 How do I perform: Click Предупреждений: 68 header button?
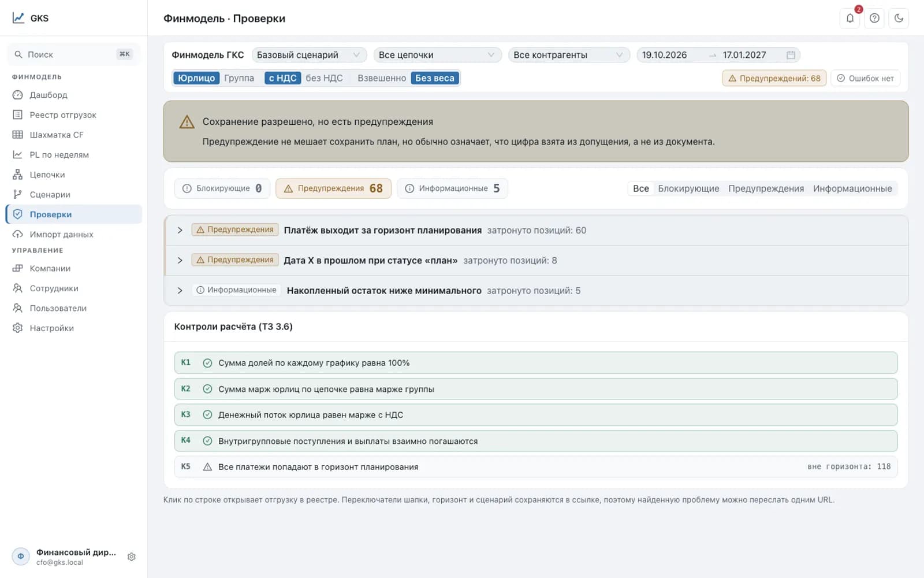tap(774, 78)
